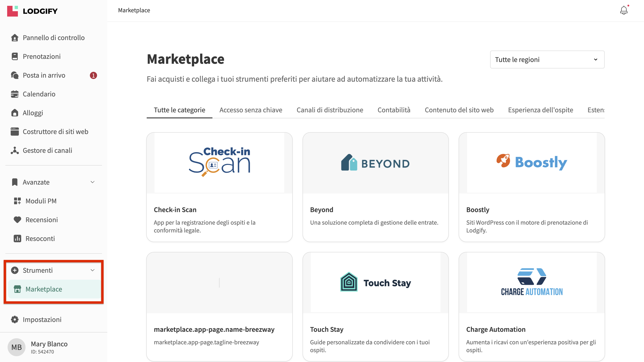Collapse the Strumenti section
This screenshot has width=644, height=362.
[92, 270]
